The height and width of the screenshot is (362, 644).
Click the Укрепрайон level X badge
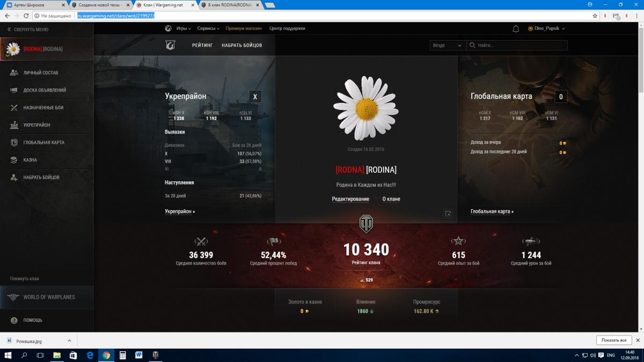(x=255, y=97)
